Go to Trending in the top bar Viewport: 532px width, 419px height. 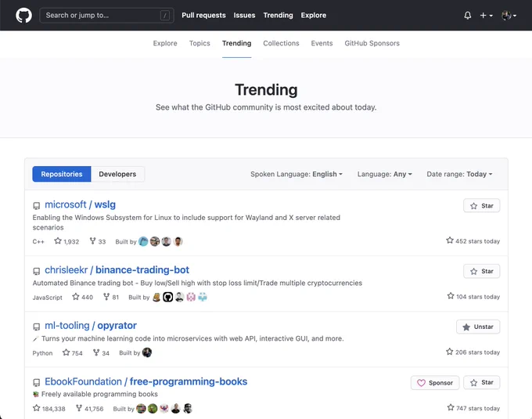pyautogui.click(x=278, y=16)
